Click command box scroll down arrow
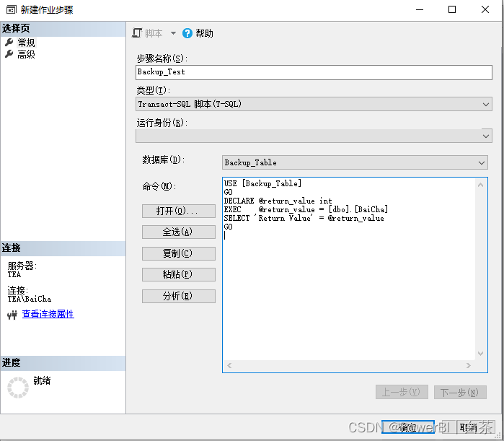 (x=480, y=353)
